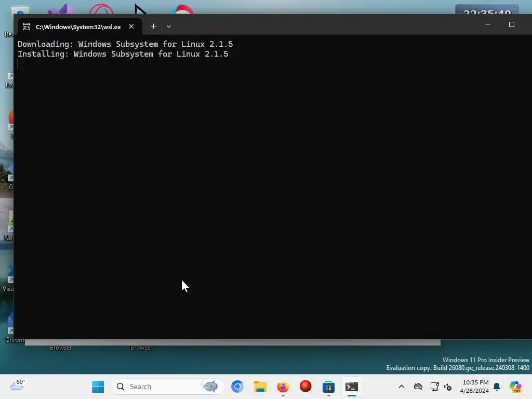Click the fish icon in the search box
Screen dimensions: 532x399
pyautogui.click(x=210, y=386)
